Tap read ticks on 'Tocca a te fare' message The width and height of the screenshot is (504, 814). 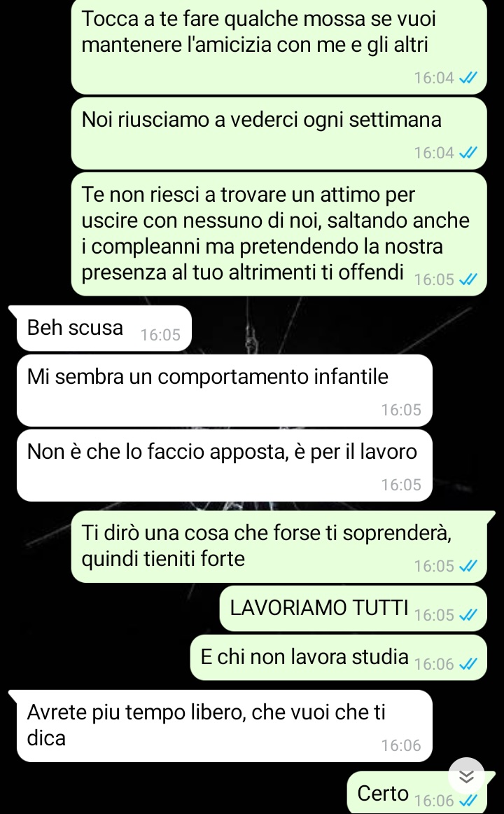[x=468, y=78]
